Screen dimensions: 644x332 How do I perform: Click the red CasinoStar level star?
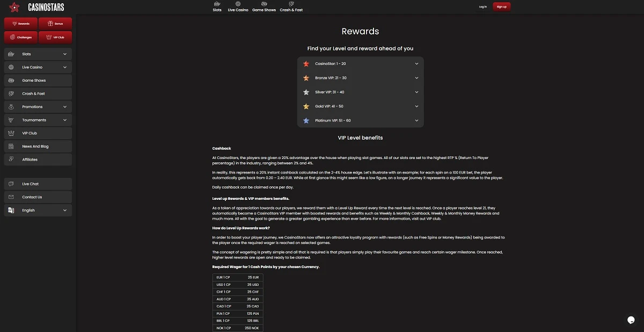(x=306, y=63)
